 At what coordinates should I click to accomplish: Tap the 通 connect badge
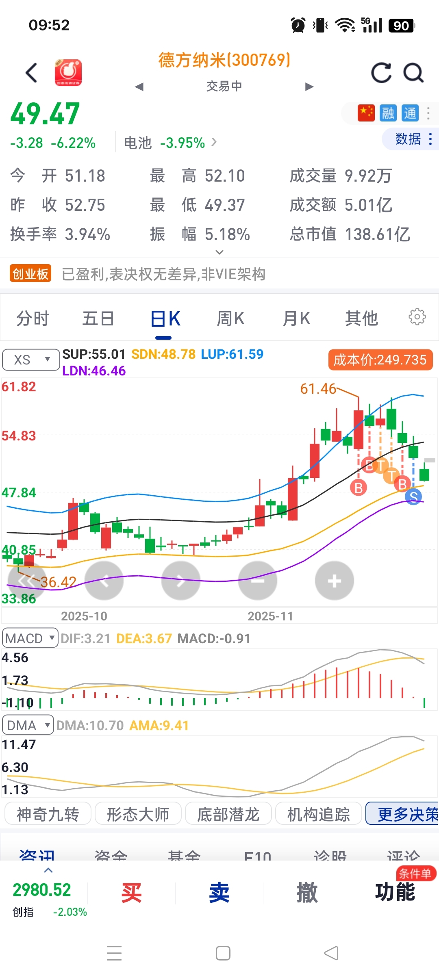click(410, 113)
